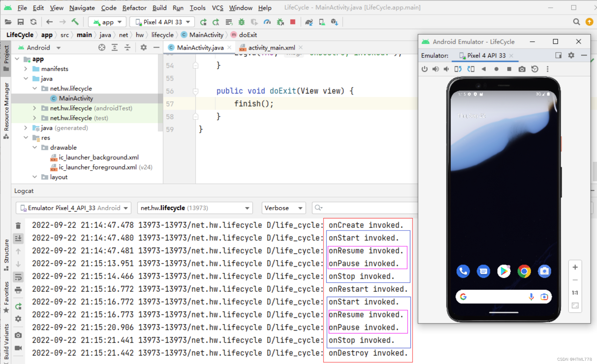Toggle soft-wrap in Logcat

(x=18, y=277)
